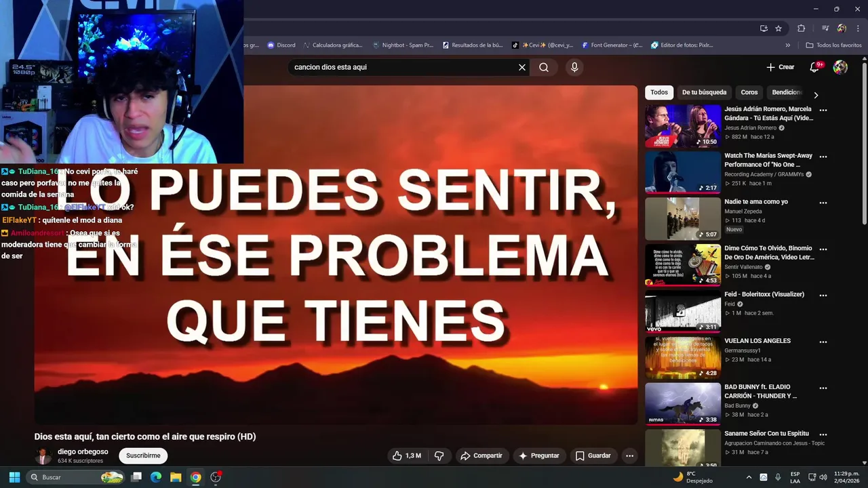Click the diego orbegoso channel name

tap(83, 451)
